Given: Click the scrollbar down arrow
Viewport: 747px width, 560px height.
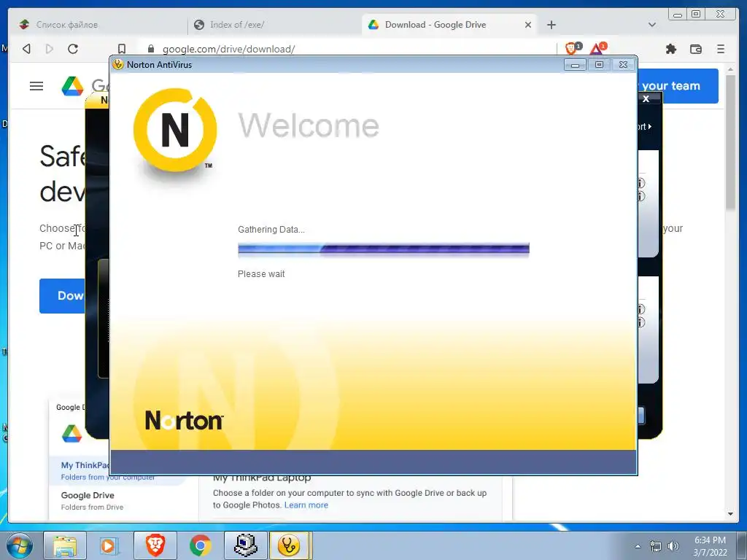Looking at the screenshot, I should [x=731, y=514].
